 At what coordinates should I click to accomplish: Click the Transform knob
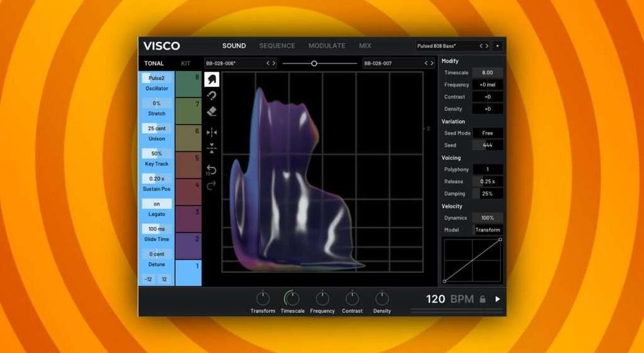[263, 299]
